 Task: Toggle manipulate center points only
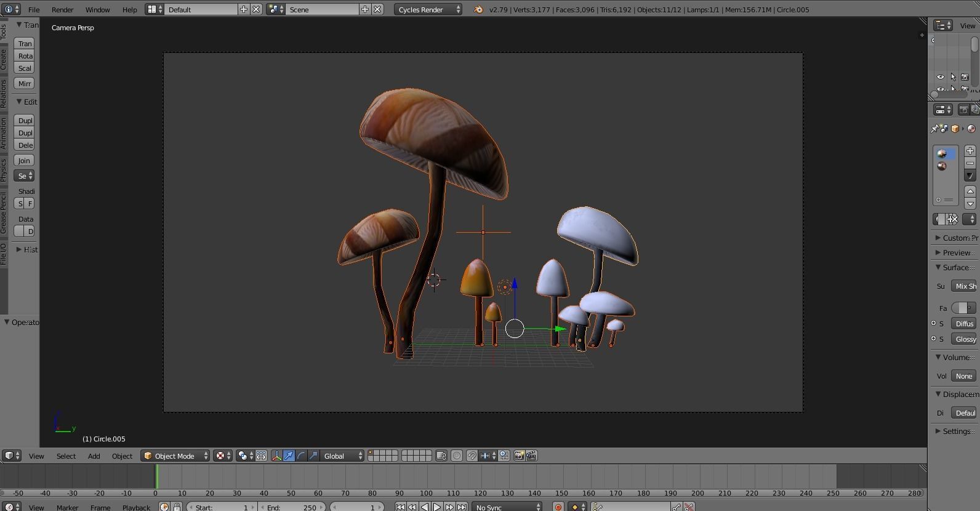[261, 456]
